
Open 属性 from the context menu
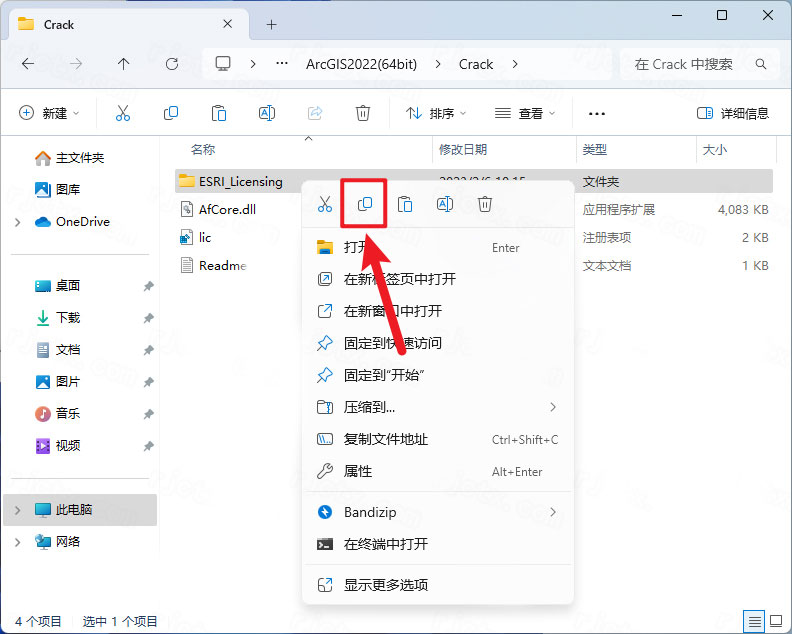(x=438, y=471)
